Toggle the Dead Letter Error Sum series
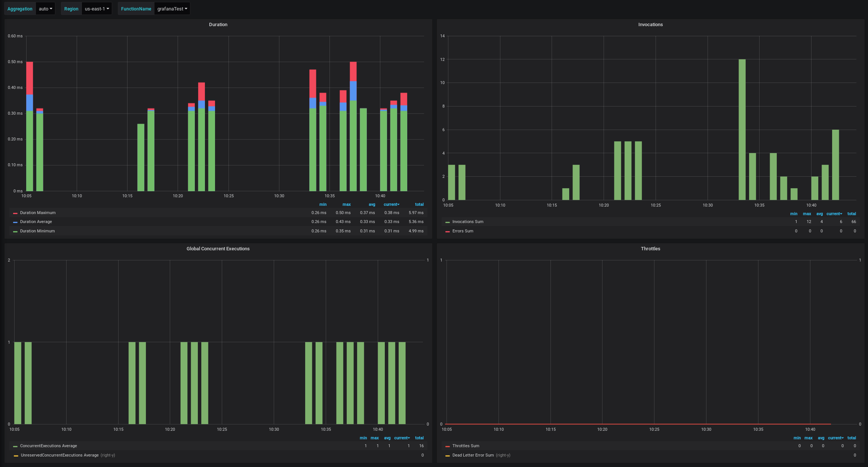Screen dimensions: 868x467 pos(473,455)
